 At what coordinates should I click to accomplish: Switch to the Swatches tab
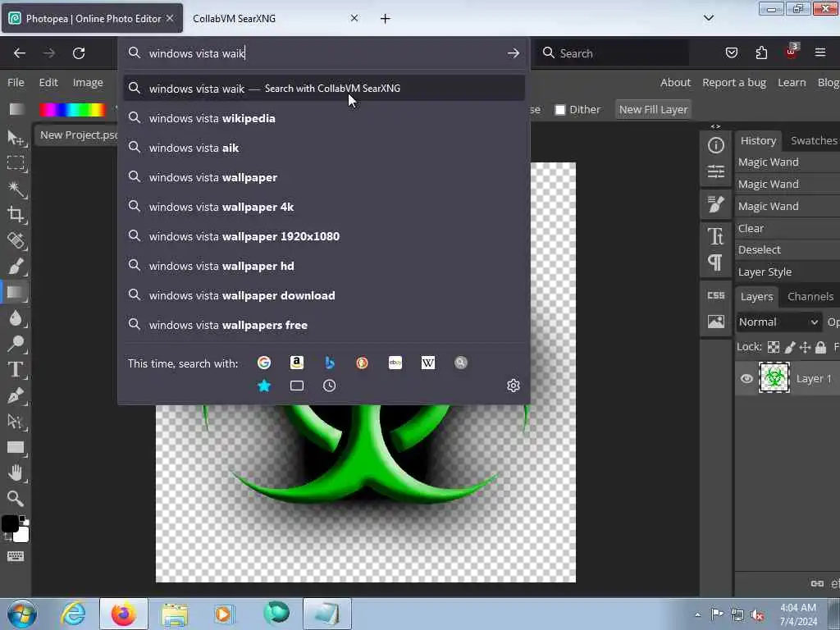(814, 140)
